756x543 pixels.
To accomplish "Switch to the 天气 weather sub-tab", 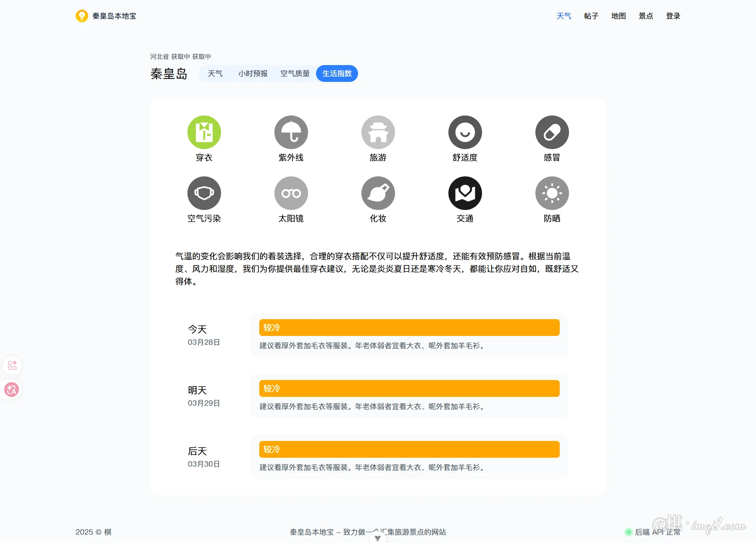I will 215,73.
